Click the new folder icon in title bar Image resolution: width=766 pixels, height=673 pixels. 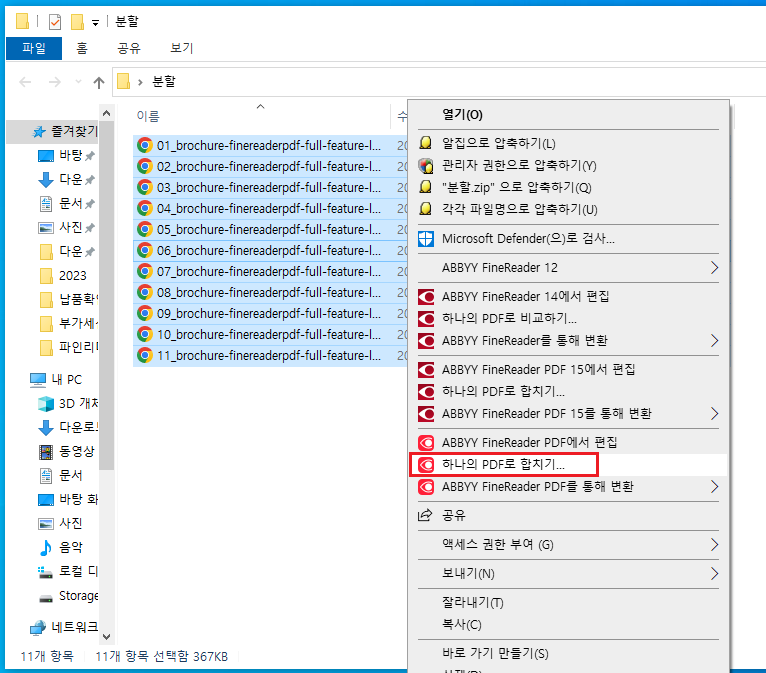(77, 21)
